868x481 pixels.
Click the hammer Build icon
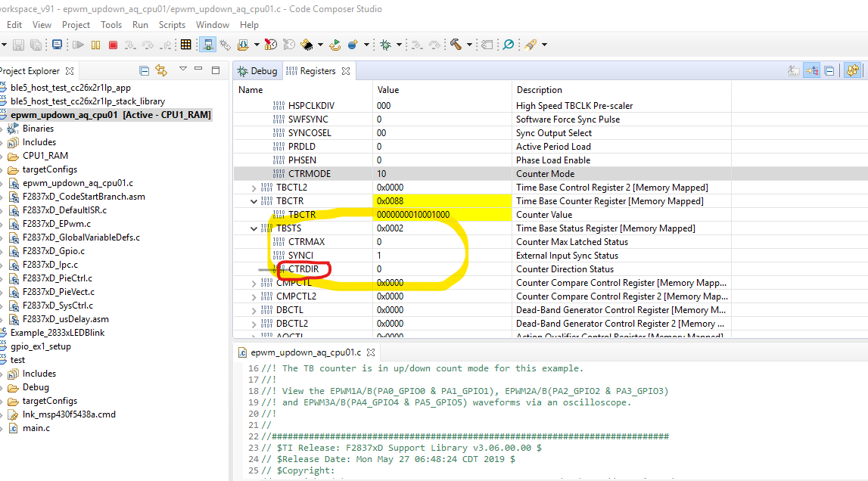coord(456,45)
